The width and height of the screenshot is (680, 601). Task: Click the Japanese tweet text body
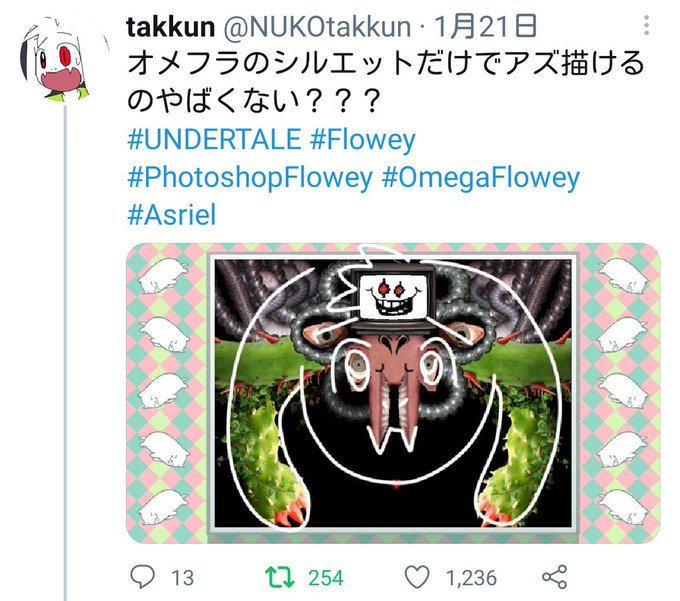[x=385, y=82]
